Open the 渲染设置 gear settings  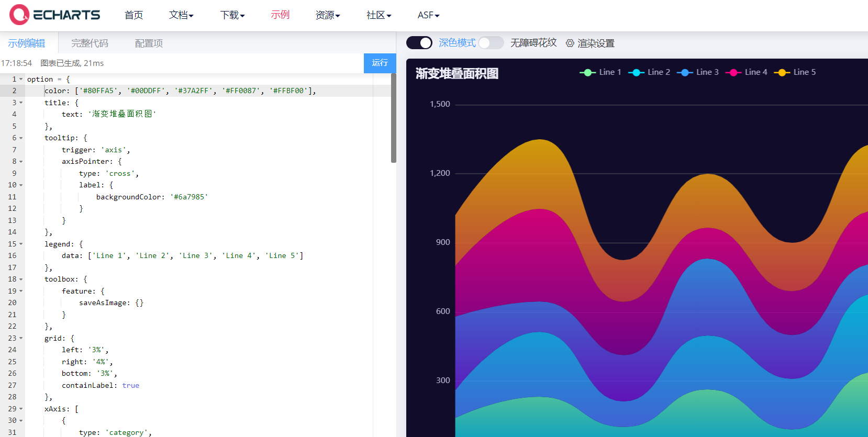(570, 43)
